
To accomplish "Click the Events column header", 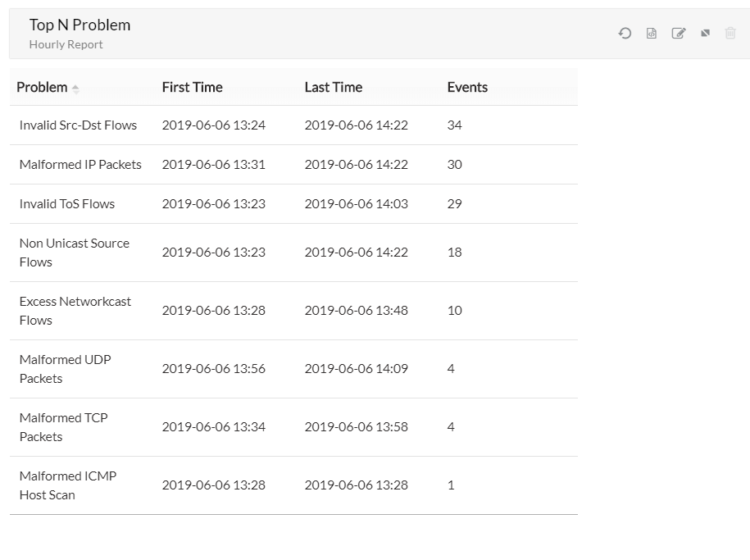I will (x=467, y=87).
